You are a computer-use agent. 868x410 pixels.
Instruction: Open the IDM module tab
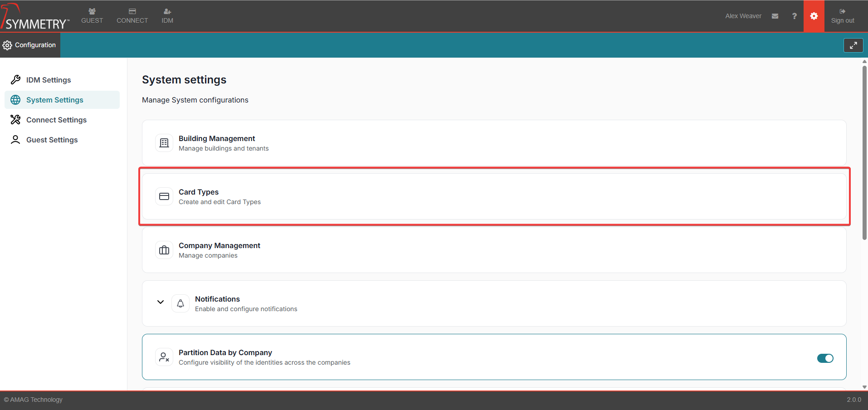pyautogui.click(x=167, y=16)
